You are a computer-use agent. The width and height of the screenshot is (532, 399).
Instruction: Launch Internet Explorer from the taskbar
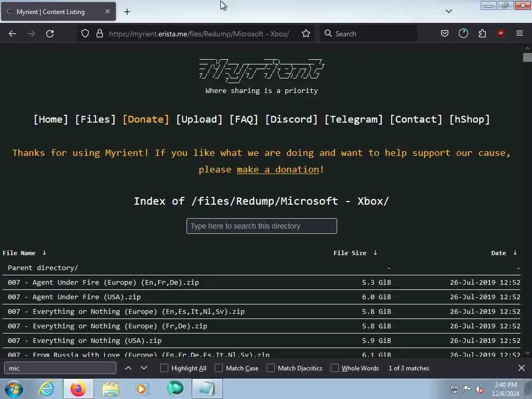click(x=46, y=389)
